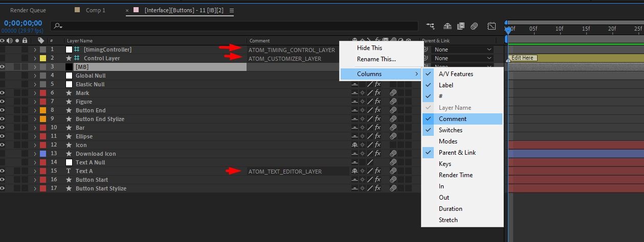Toggle visibility of the Ellipse layer
Viewport: 644px width, 242px height.
coord(3,136)
